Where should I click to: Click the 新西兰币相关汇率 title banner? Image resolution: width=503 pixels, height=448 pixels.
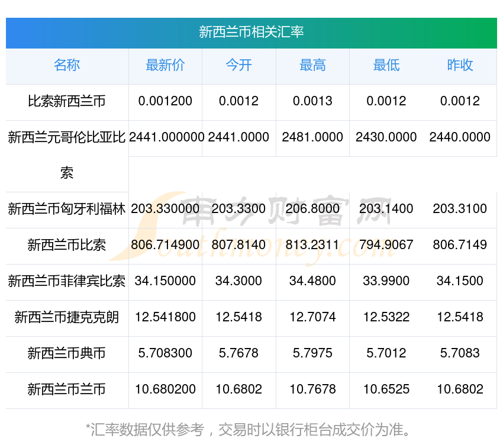click(251, 33)
